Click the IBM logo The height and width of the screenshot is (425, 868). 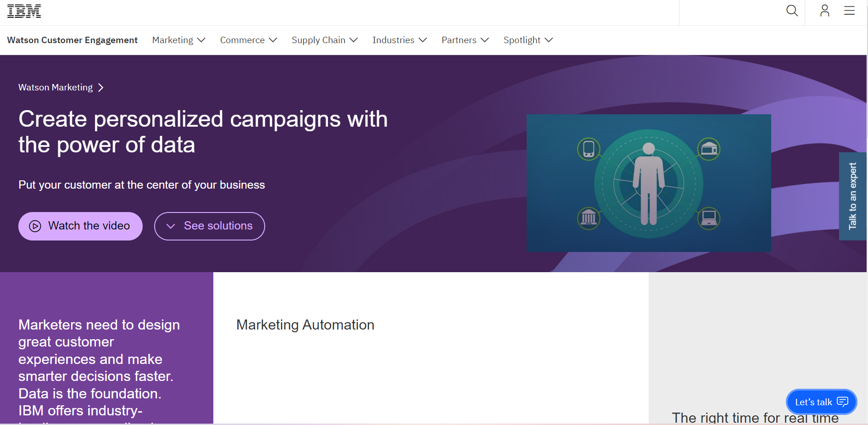pos(24,11)
